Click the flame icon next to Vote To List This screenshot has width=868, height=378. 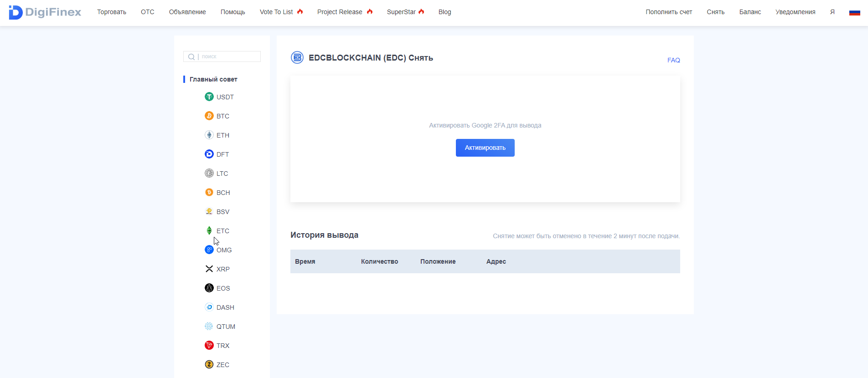click(300, 11)
